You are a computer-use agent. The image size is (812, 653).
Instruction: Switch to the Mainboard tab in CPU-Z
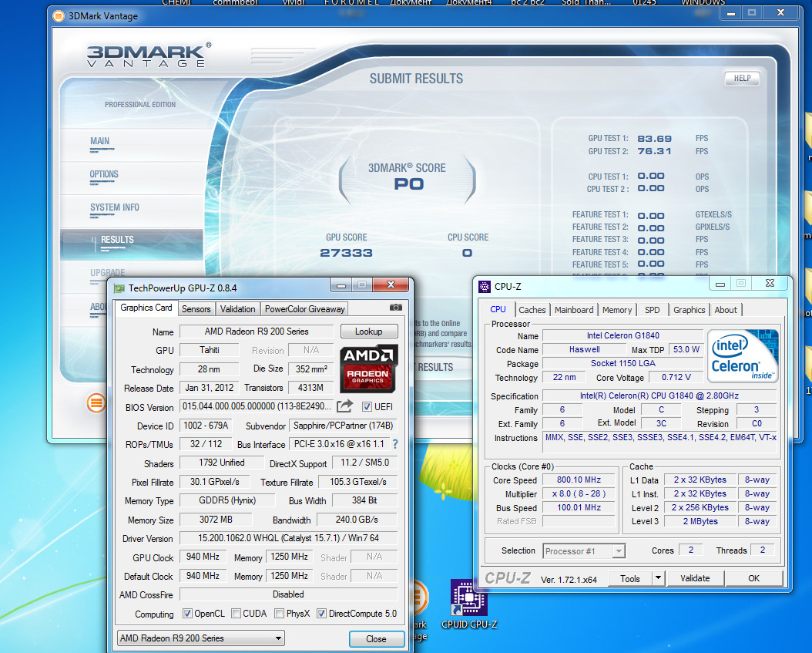(574, 310)
